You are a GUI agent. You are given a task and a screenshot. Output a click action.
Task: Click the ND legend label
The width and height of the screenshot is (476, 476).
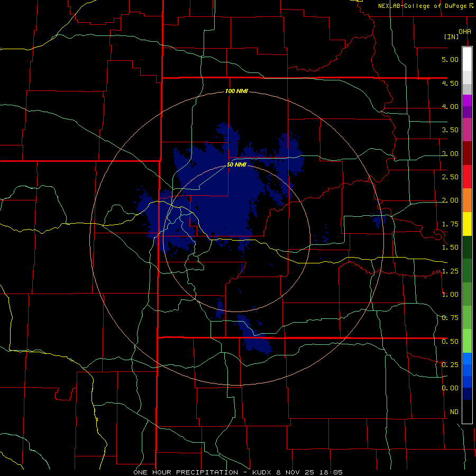pyautogui.click(x=454, y=412)
